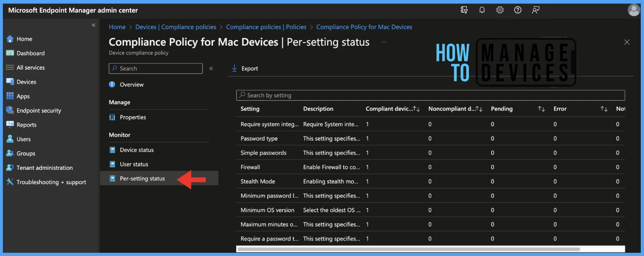644x256 pixels.
Task: Open Tenant administration in left nav
Action: click(45, 168)
